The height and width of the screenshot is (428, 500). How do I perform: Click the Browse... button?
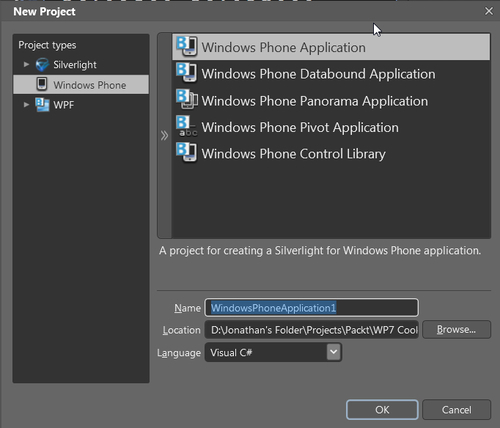click(x=456, y=329)
